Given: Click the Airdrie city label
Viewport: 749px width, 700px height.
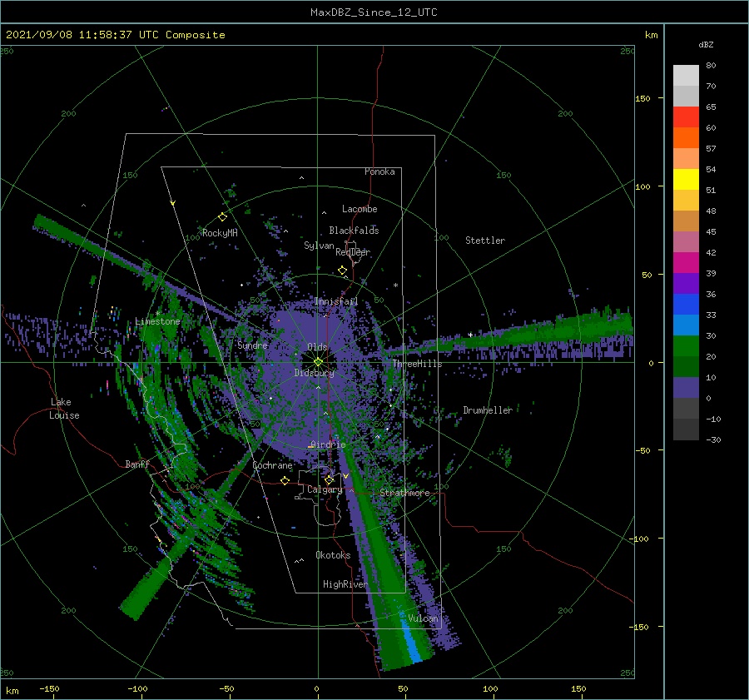Looking at the screenshot, I should (x=328, y=444).
